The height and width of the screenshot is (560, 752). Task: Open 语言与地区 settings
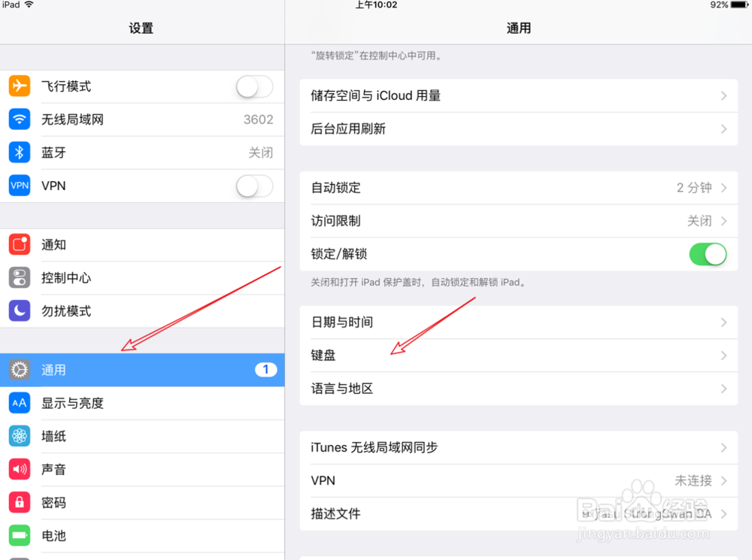(518, 389)
